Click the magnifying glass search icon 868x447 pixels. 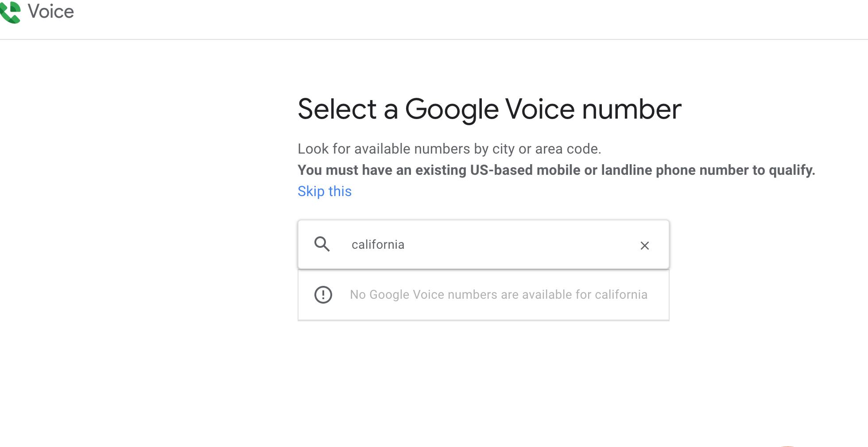322,244
